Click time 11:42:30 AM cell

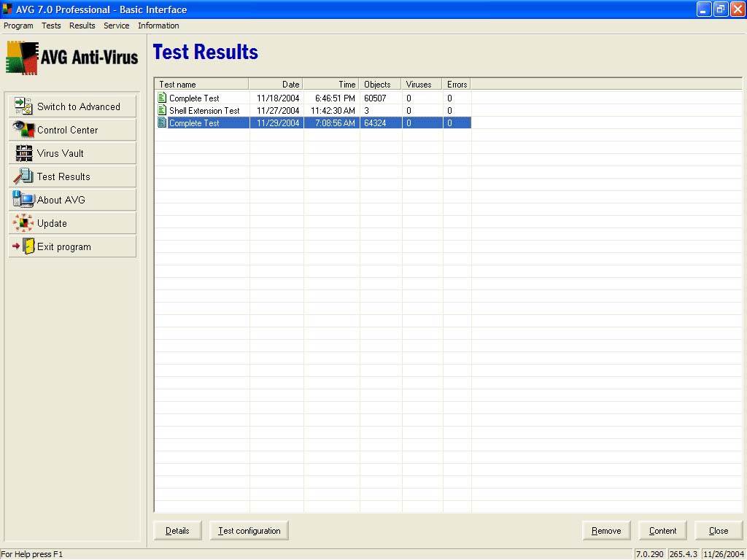(x=333, y=111)
